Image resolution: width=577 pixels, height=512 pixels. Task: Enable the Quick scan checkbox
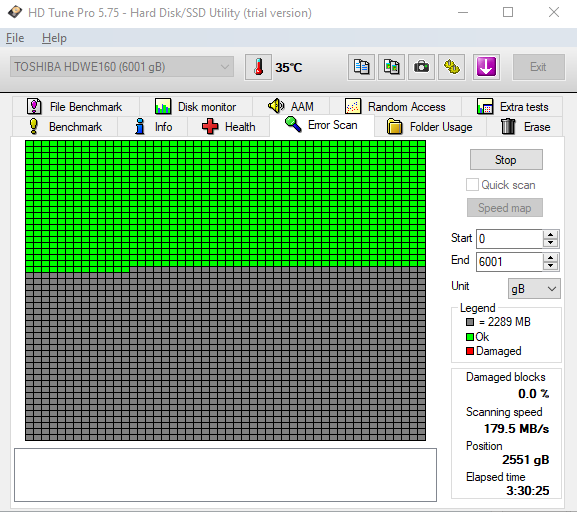[472, 184]
